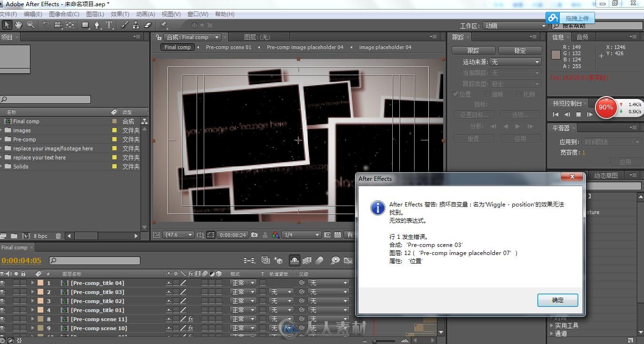The width and height of the screenshot is (644, 344).
Task: Open the 文件(F) menu
Action: tap(8, 14)
